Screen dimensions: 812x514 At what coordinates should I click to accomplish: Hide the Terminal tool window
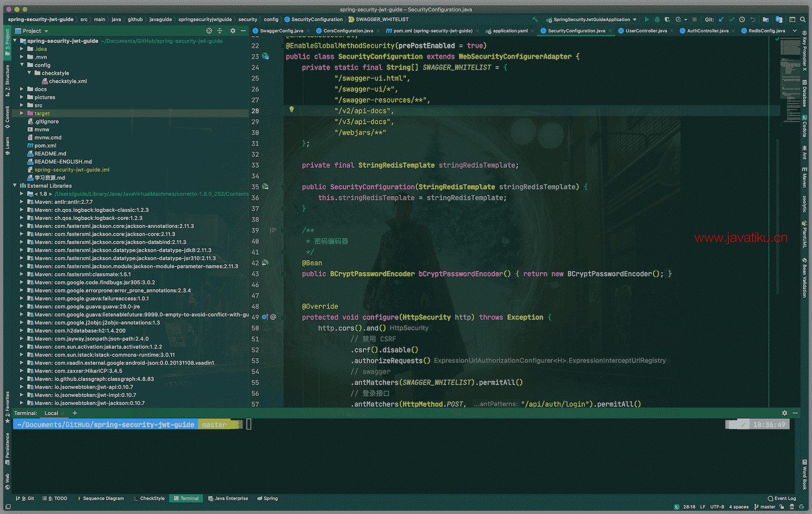coord(795,413)
